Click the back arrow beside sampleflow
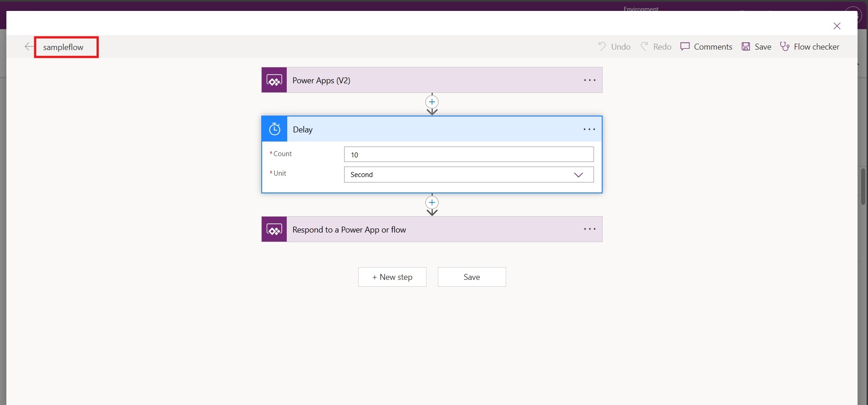Image resolution: width=868 pixels, height=405 pixels. [x=29, y=47]
